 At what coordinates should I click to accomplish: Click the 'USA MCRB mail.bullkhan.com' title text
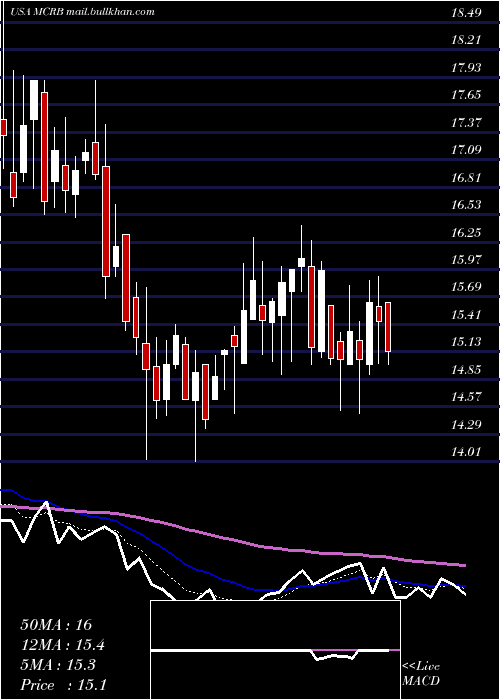point(82,12)
